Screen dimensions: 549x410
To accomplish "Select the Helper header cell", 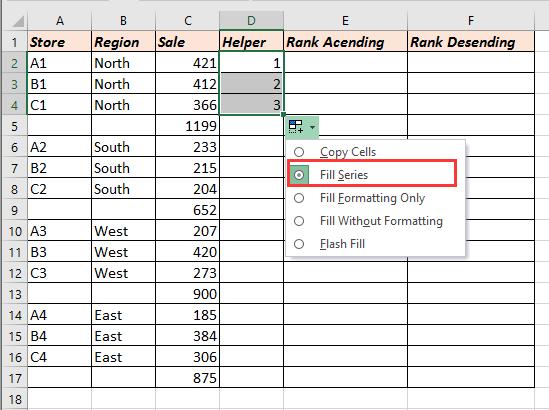I will pyautogui.click(x=251, y=42).
